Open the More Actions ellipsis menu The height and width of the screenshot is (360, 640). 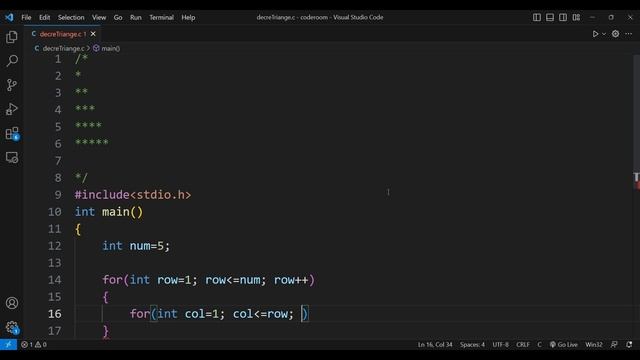click(628, 34)
